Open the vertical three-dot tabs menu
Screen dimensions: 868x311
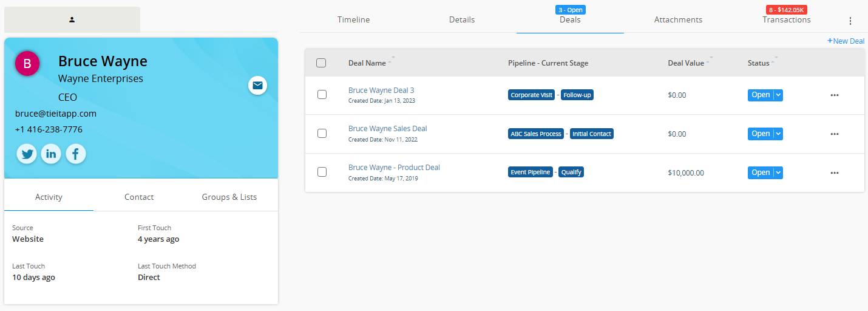[850, 21]
